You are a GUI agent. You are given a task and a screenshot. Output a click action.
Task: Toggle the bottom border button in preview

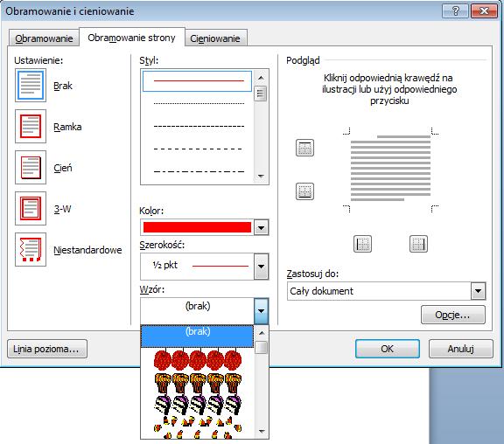click(304, 191)
